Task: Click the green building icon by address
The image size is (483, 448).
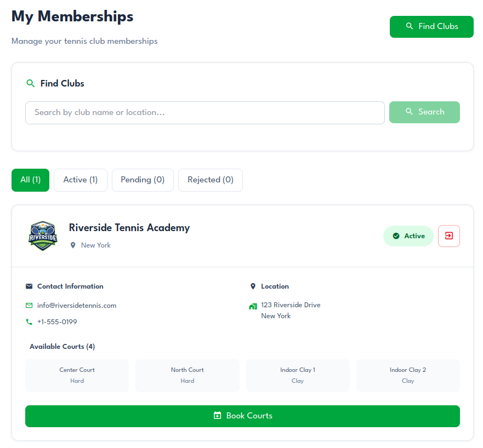Action: pyautogui.click(x=253, y=306)
